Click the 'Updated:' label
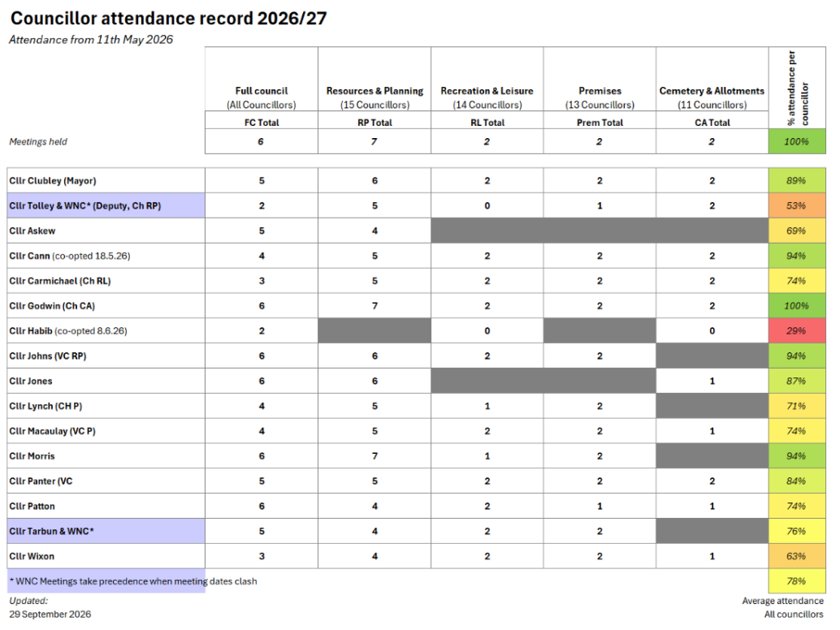Viewport: 840px width, 630px height. 28,601
